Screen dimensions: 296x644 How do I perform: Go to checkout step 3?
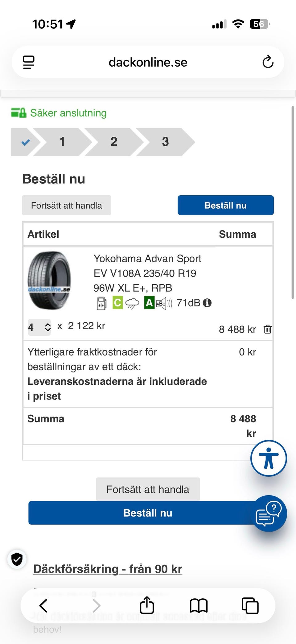(165, 142)
